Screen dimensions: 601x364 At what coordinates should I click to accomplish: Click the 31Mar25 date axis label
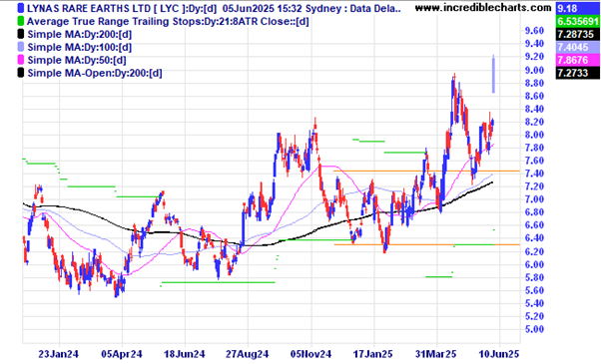pos(436,354)
